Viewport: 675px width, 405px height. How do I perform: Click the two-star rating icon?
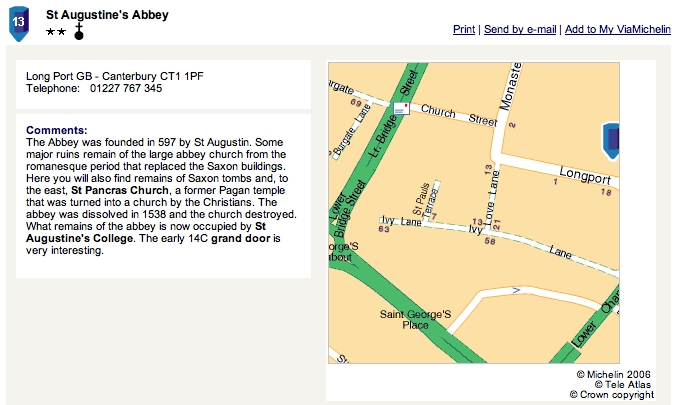point(56,32)
